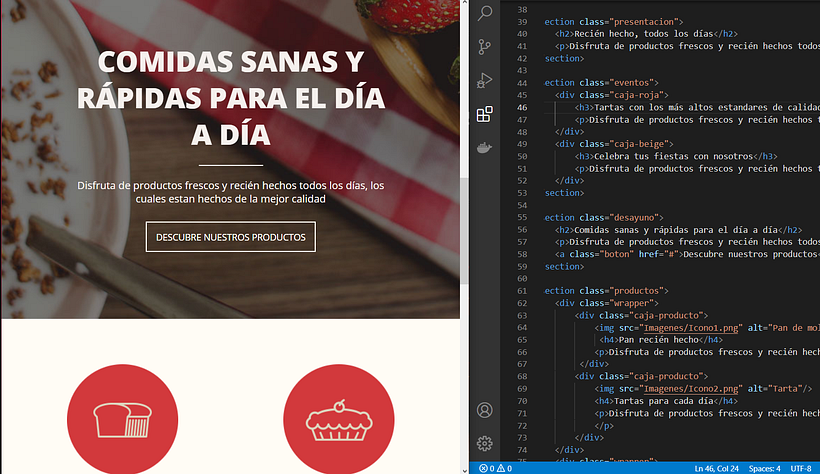Click the h2 Comidas sanas y rápidas code line
Screen dimensions: 820x474
point(678,230)
